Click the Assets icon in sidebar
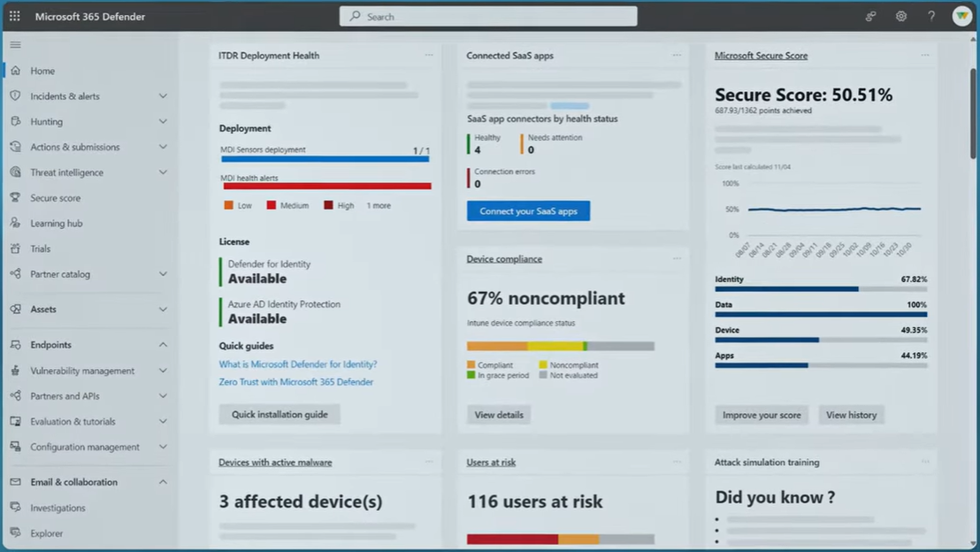 (16, 309)
